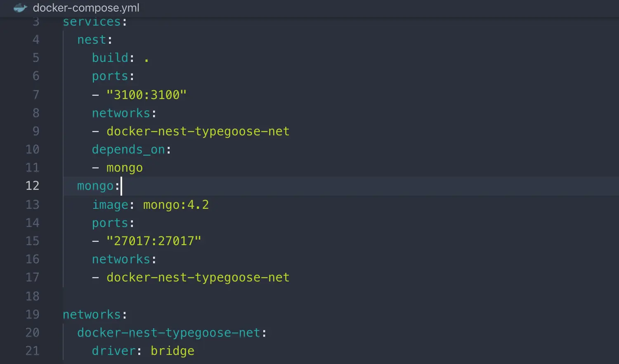Click the "mongo" dependency on line 11
This screenshot has height=364, width=619.
[x=125, y=168]
